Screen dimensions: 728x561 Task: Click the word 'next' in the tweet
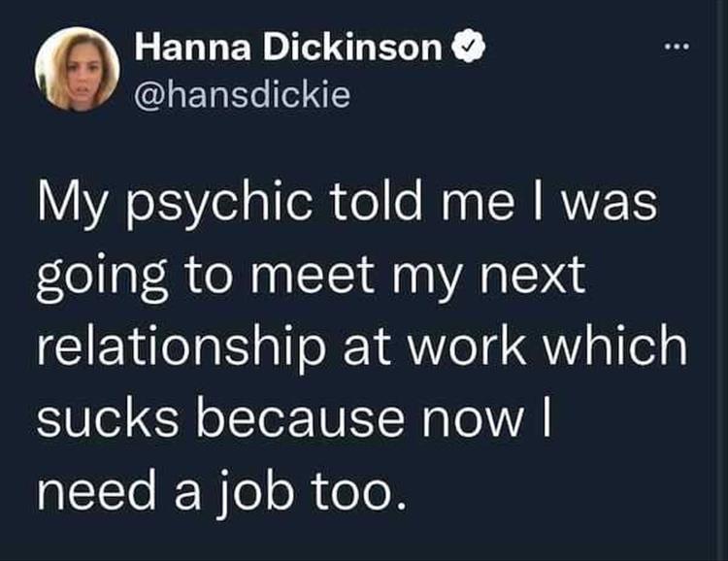click(532, 278)
